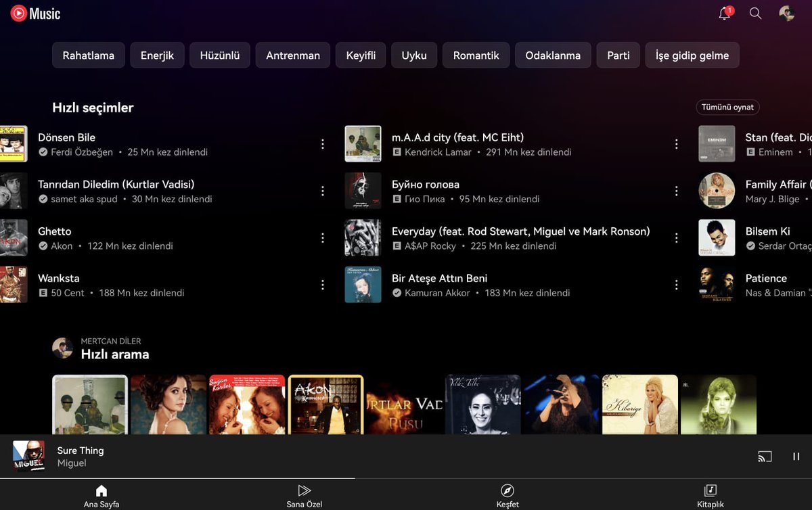Click the Tümünü oynat button
812x510 pixels.
point(727,108)
